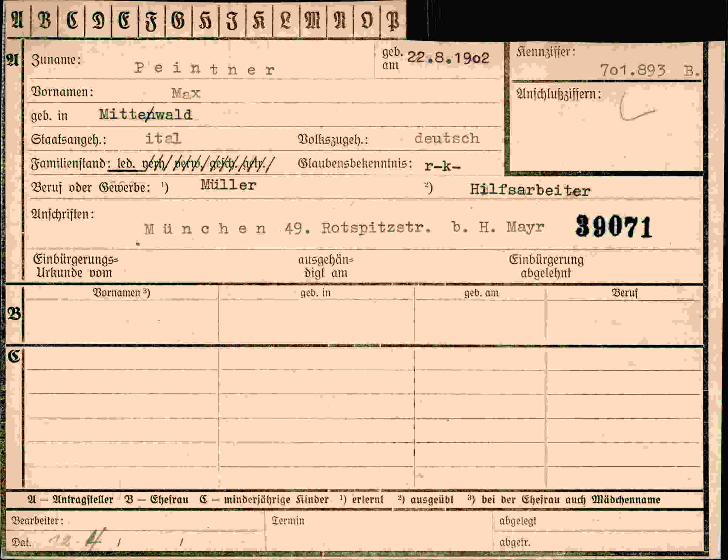Click the index tab letter A
This screenshot has width=728, height=560.
pyautogui.click(x=18, y=20)
